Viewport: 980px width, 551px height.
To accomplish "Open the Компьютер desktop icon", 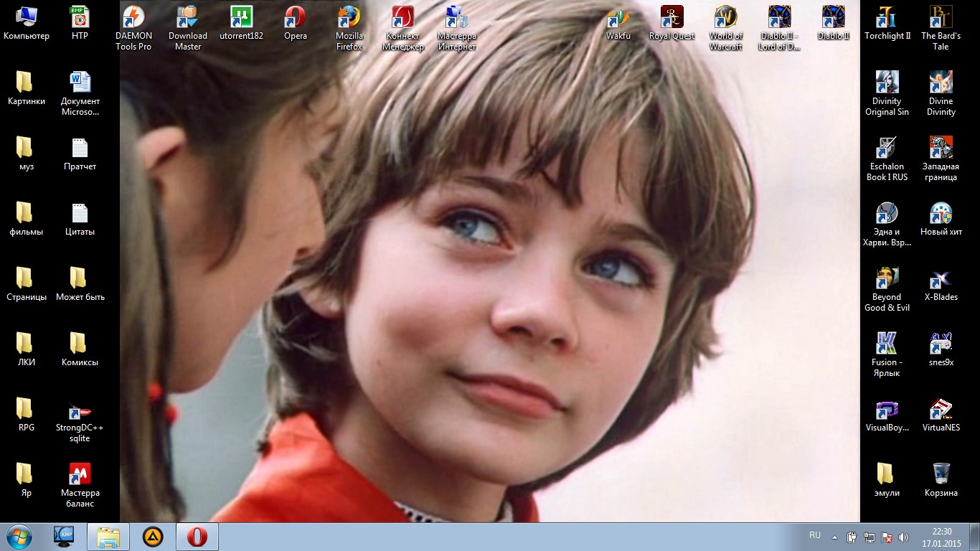I will 27,23.
